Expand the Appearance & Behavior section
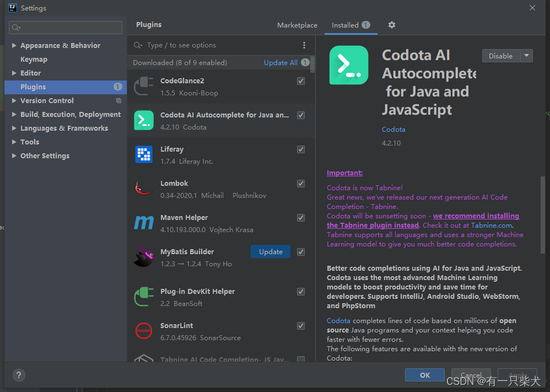This screenshot has height=392, width=550. coord(14,46)
